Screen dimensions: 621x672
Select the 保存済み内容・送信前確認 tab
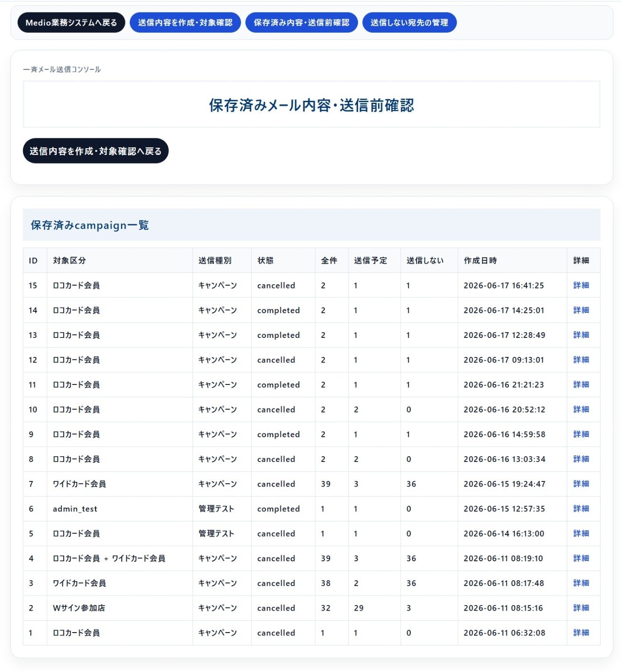pos(301,23)
